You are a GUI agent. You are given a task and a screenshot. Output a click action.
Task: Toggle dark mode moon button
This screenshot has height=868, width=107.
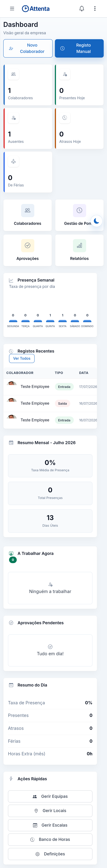tap(97, 221)
